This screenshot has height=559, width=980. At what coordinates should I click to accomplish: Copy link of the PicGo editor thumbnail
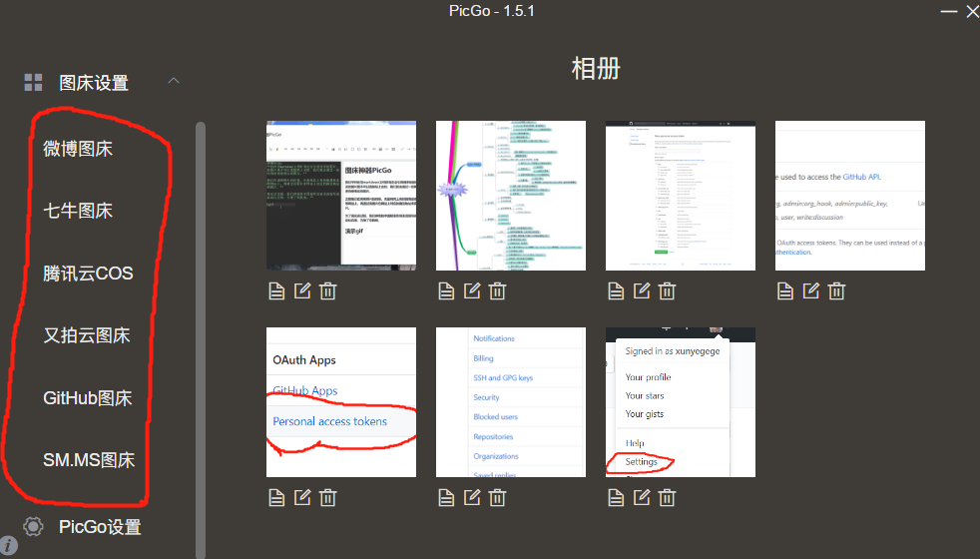276,290
